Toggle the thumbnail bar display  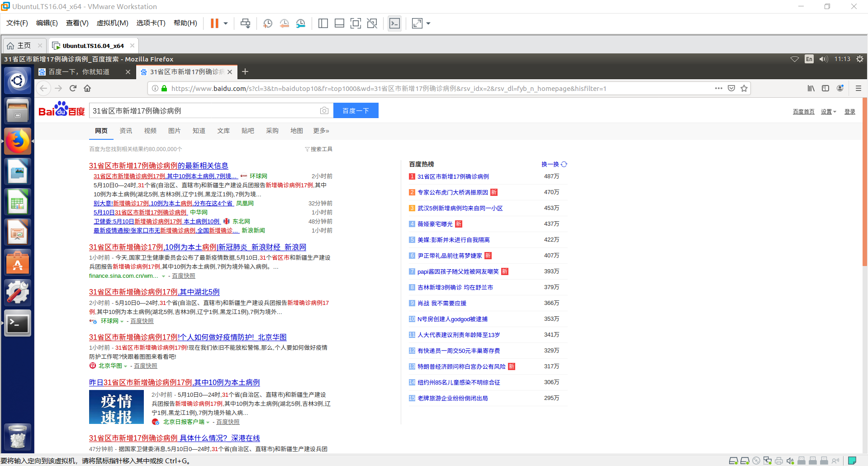tap(339, 23)
